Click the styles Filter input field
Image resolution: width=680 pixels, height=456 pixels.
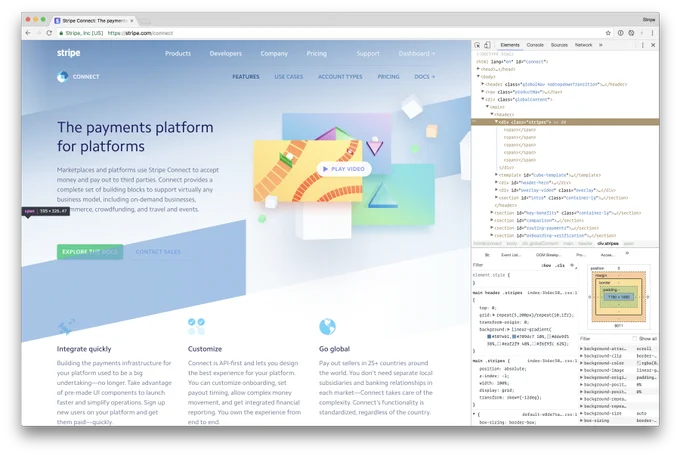(x=503, y=265)
